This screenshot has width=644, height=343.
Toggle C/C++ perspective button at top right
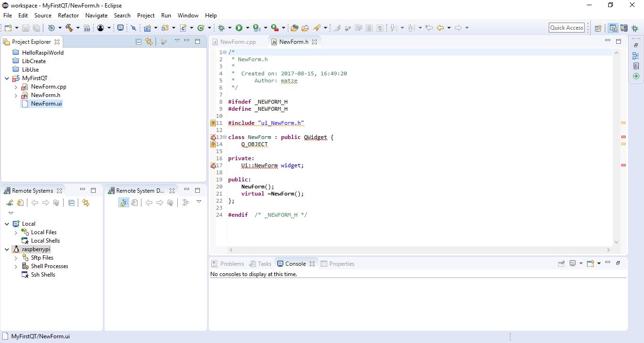(x=613, y=28)
